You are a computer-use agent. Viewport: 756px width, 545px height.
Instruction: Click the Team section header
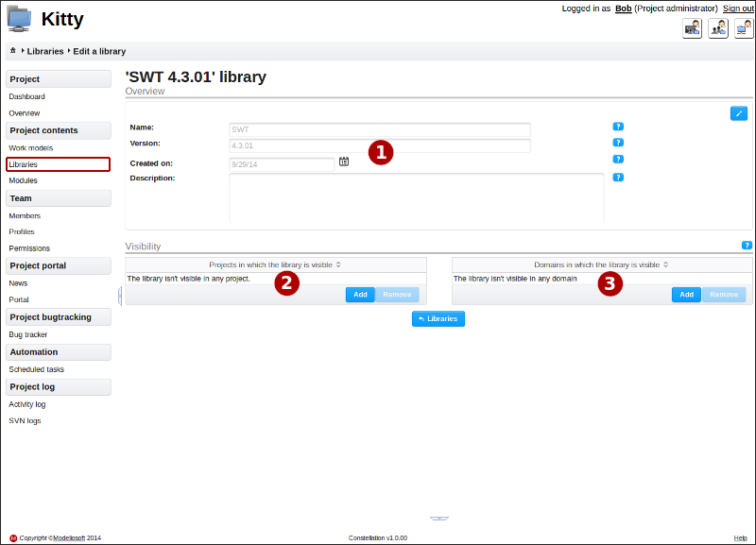59,198
